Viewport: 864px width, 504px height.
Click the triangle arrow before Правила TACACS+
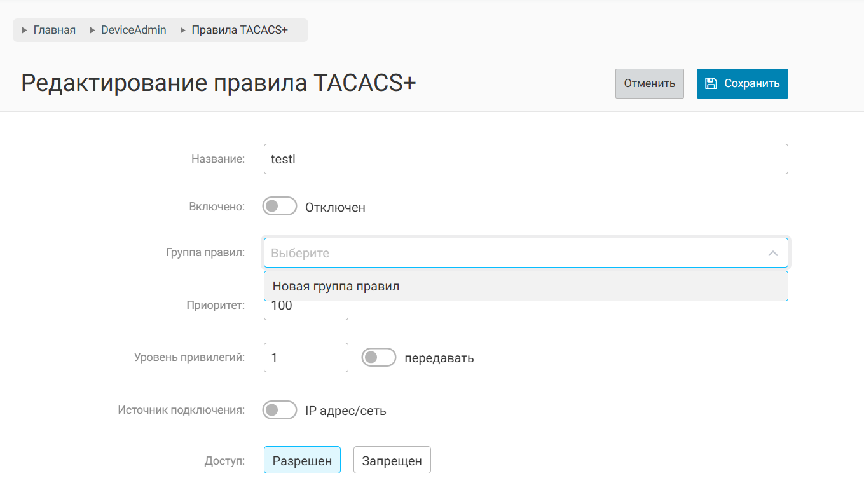click(x=183, y=30)
